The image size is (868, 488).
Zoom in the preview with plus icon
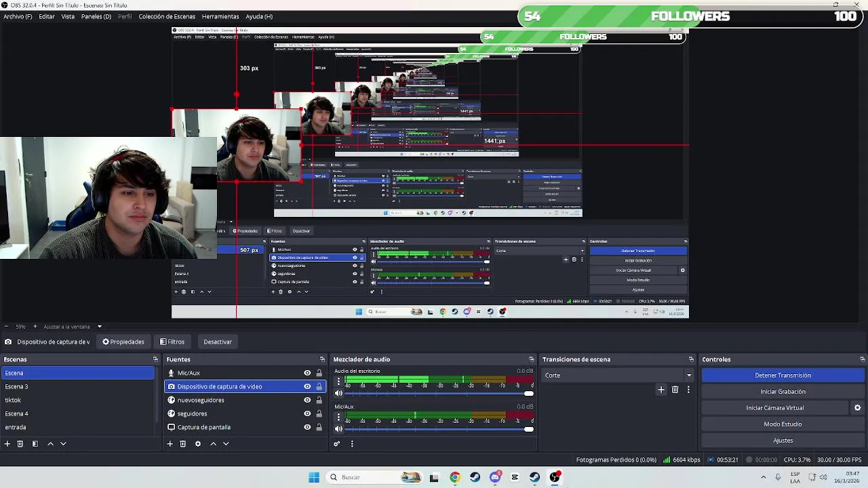tap(35, 327)
